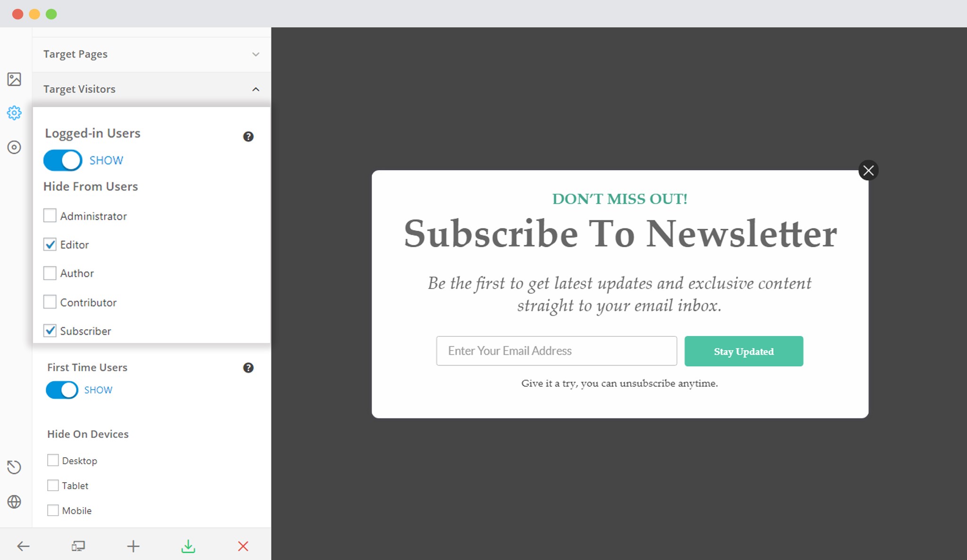The width and height of the screenshot is (967, 560).
Task: Check the Desktop device checkbox
Action: point(53,460)
